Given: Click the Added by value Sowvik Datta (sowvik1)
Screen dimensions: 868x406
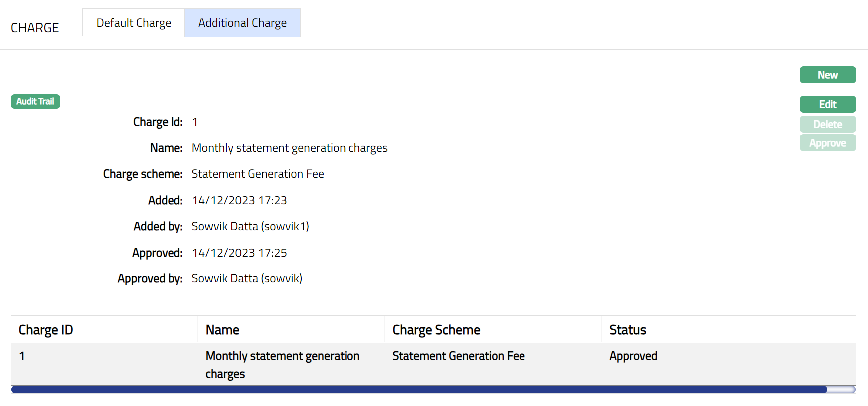Looking at the screenshot, I should (x=250, y=227).
